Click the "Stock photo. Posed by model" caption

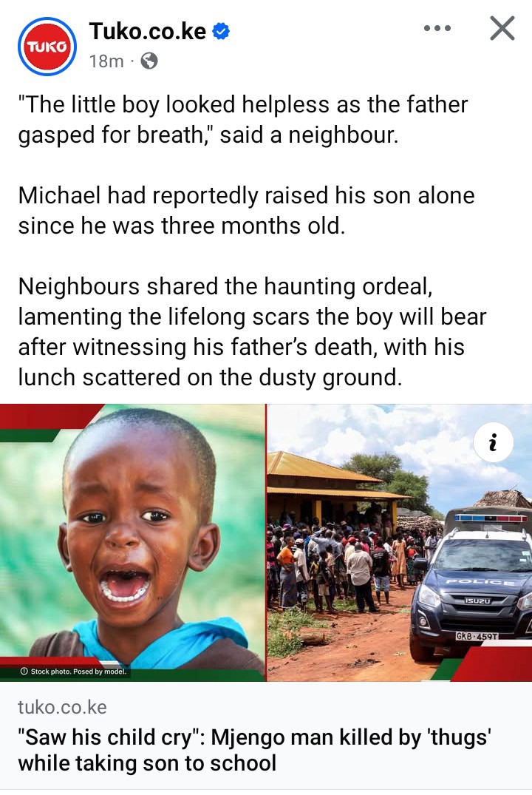73,671
